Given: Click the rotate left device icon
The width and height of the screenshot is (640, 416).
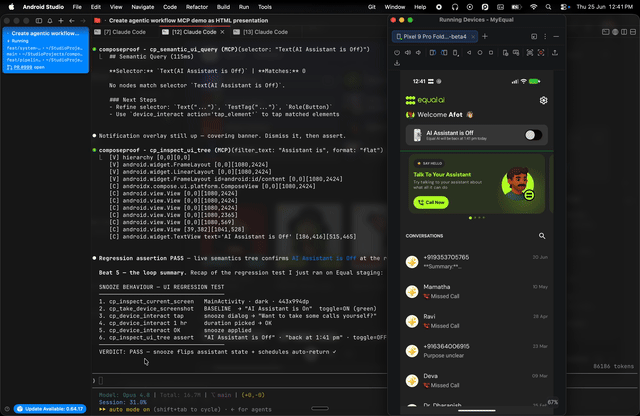Looking at the screenshot, I should click(x=433, y=53).
